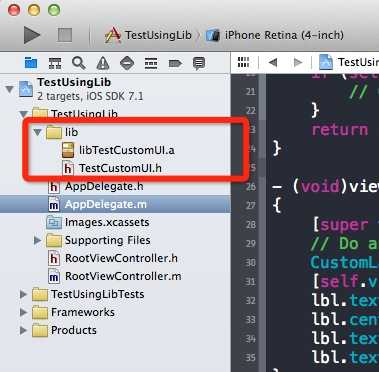Minimize the window with the yellow button

[x=34, y=10]
